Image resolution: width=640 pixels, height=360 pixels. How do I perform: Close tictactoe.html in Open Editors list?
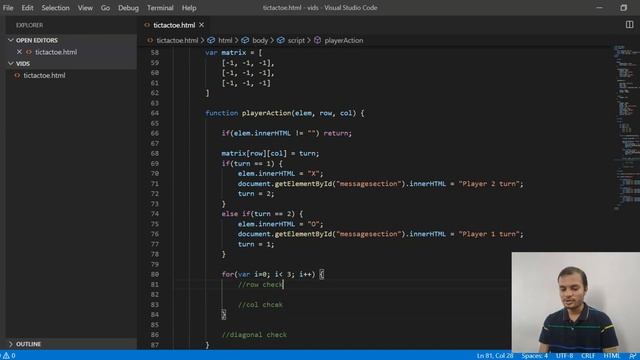(x=19, y=52)
